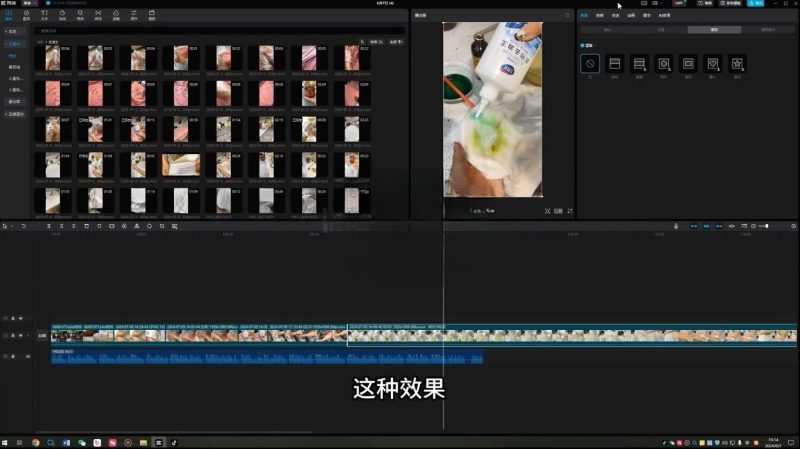Adjust the timeline zoom slider
The image size is (800, 449).
764,226
